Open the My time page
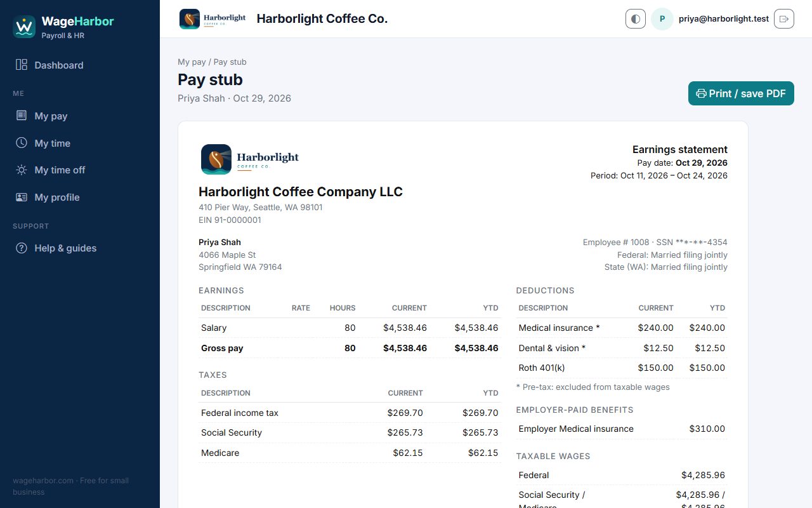The width and height of the screenshot is (812, 508). coord(80,143)
